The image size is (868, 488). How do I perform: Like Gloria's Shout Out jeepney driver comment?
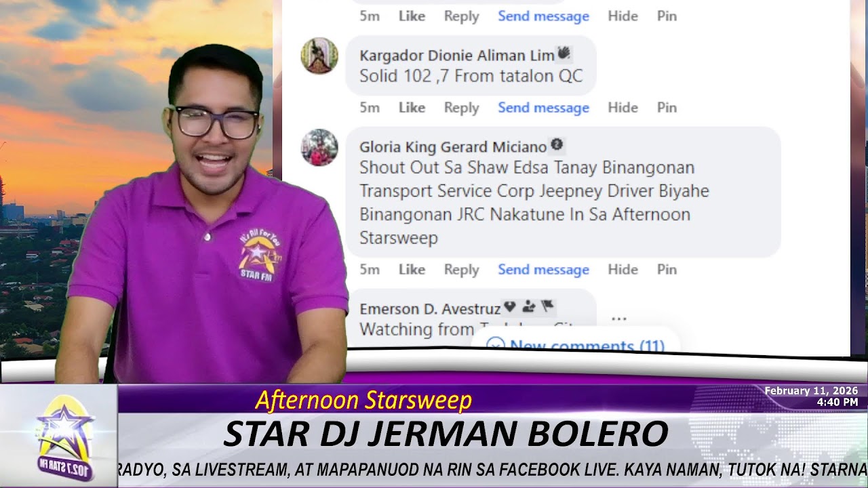(412, 269)
